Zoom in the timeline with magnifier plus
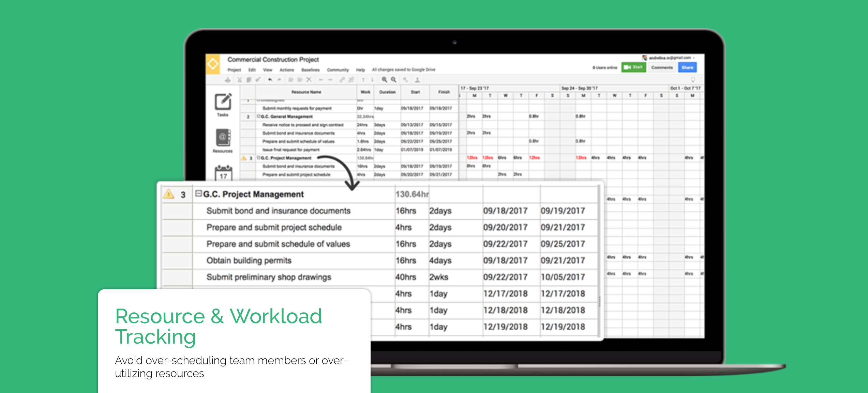The width and height of the screenshot is (868, 393). [x=384, y=80]
